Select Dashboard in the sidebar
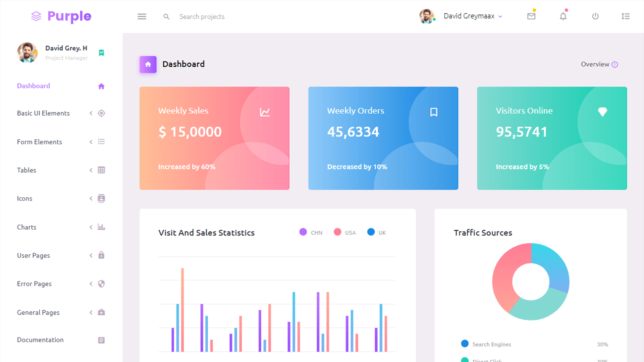This screenshot has width=644, height=362. (x=34, y=86)
